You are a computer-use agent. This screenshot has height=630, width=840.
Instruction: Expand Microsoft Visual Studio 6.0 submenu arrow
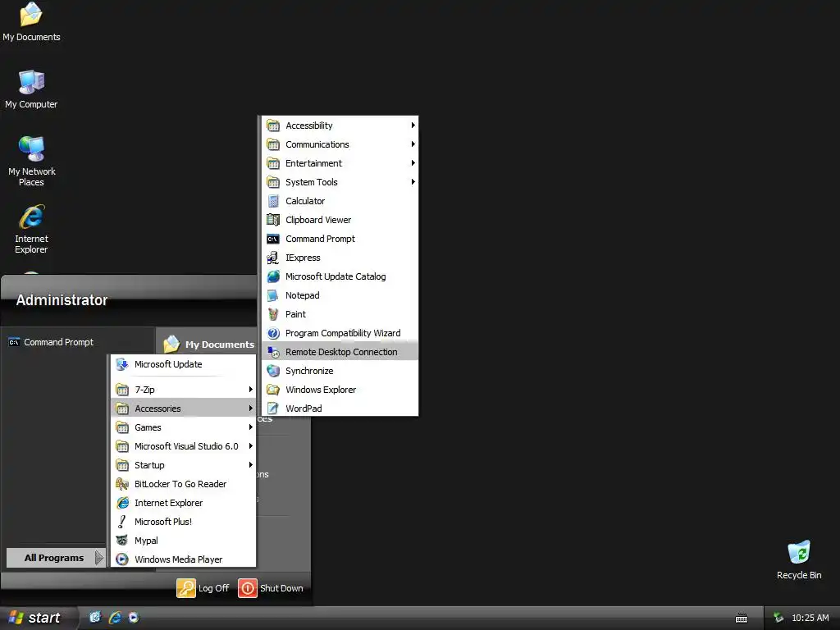click(x=251, y=446)
